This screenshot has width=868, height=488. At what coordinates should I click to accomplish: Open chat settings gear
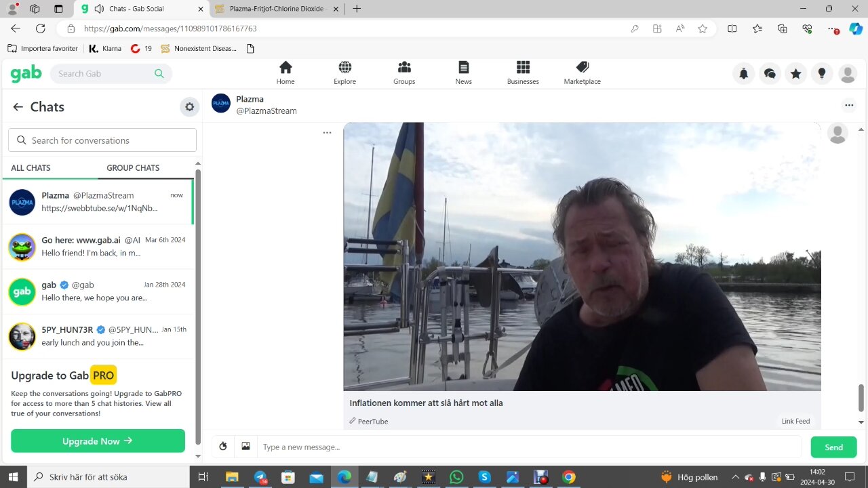[x=189, y=106]
